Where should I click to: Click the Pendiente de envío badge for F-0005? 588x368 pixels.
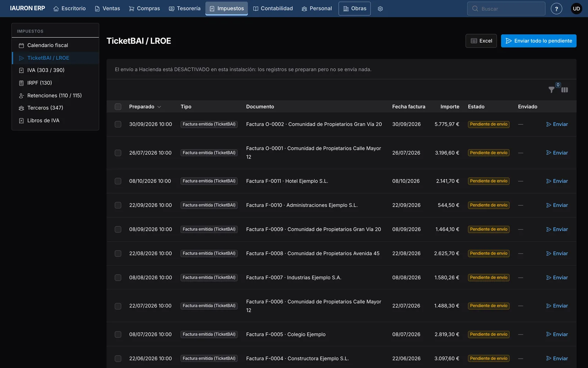489,335
